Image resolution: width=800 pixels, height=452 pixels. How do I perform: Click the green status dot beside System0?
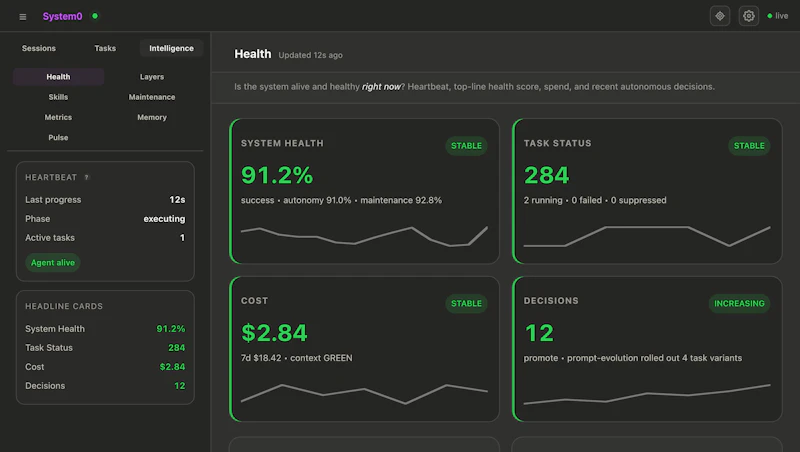point(95,16)
